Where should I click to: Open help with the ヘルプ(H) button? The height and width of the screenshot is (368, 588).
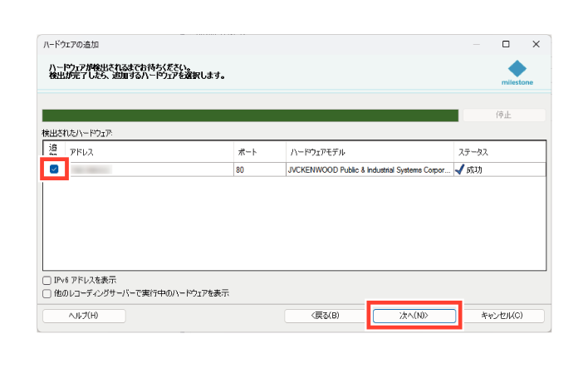point(83,316)
